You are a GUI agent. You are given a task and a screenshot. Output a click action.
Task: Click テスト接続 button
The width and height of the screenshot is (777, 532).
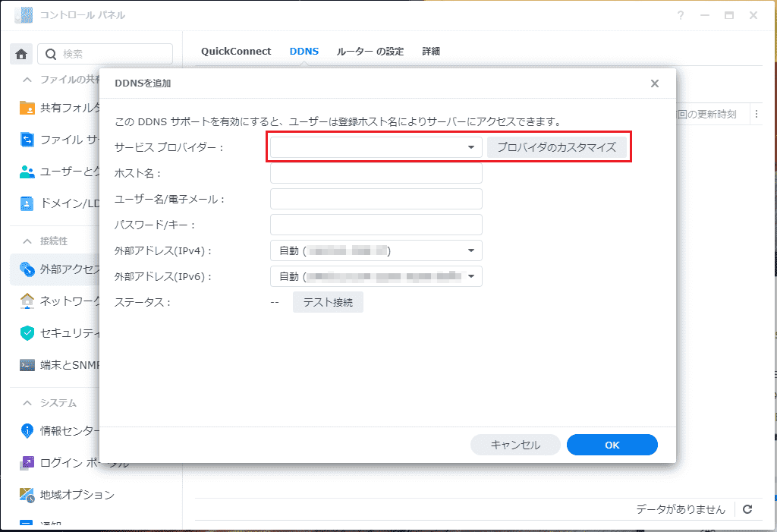[x=328, y=302]
